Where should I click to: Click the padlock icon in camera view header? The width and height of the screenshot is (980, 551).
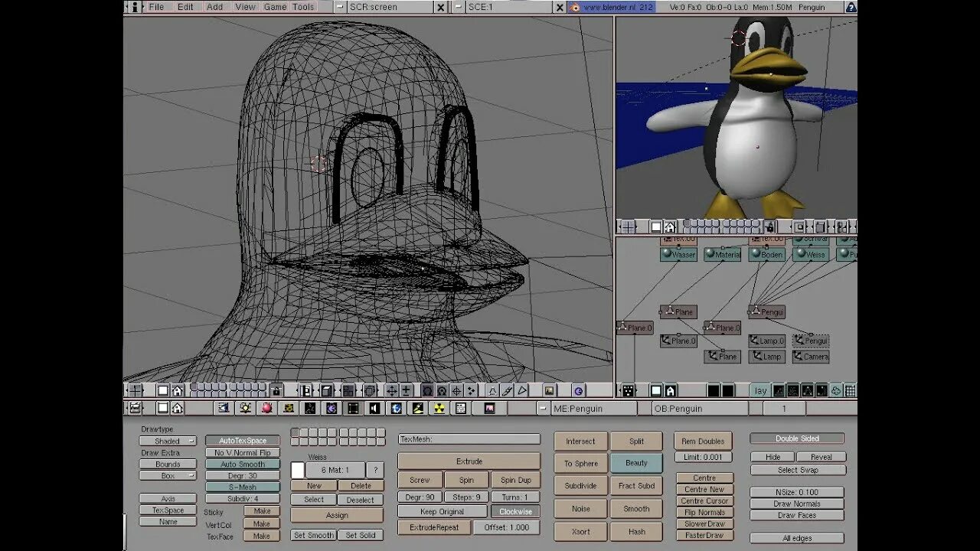[770, 226]
